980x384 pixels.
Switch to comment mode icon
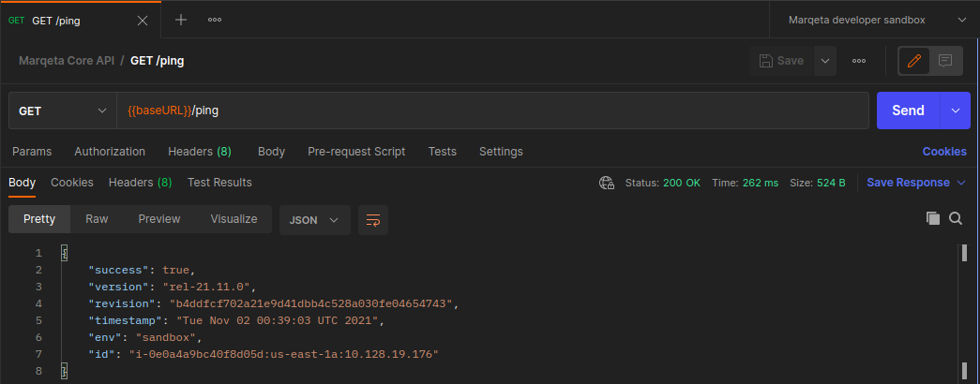[x=945, y=61]
